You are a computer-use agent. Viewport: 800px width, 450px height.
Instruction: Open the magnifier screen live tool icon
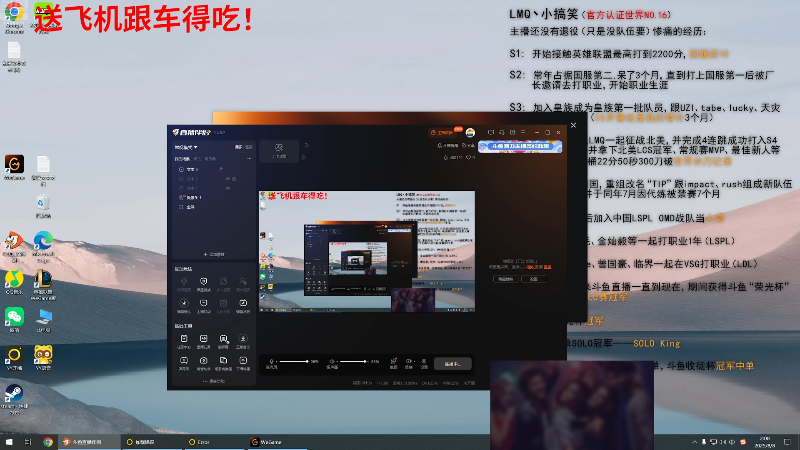pyautogui.click(x=223, y=341)
